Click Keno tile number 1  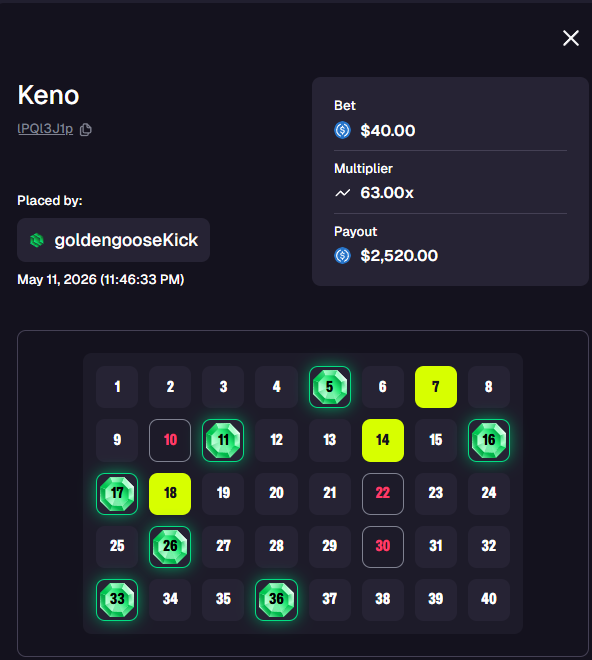117,387
